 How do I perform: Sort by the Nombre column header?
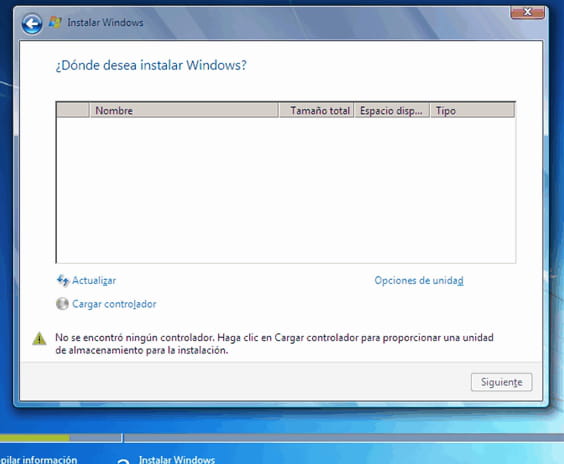(x=184, y=110)
